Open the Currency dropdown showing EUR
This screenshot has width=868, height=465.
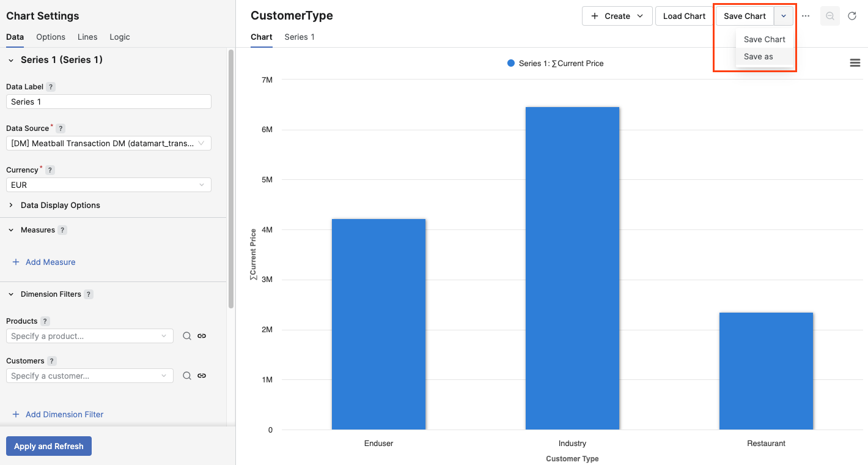click(x=108, y=185)
